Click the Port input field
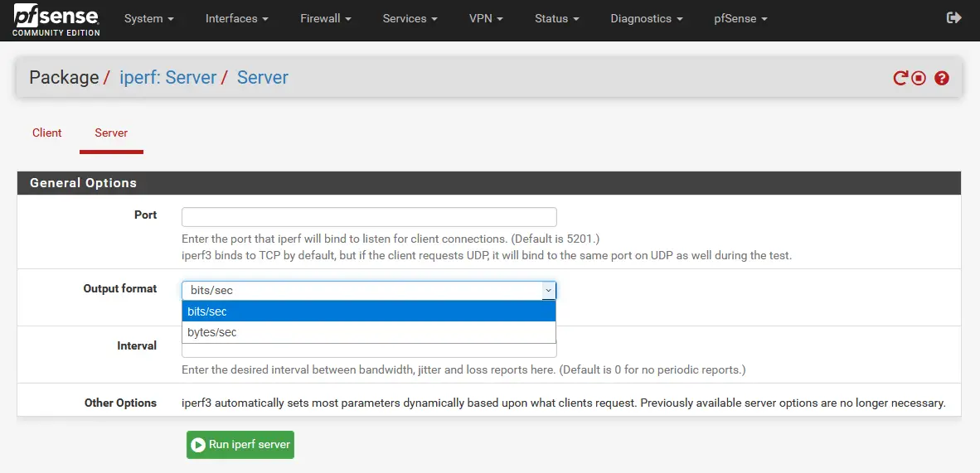The image size is (980, 473). (369, 217)
